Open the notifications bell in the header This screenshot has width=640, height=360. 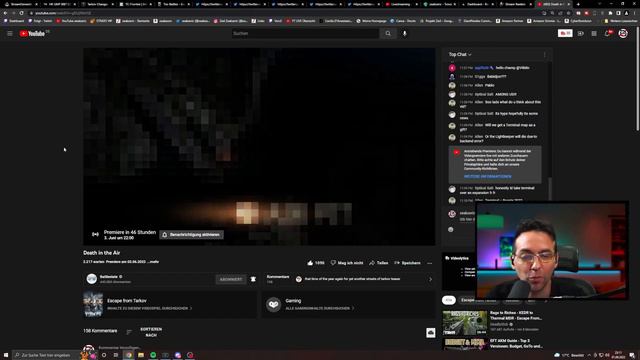(x=607, y=33)
